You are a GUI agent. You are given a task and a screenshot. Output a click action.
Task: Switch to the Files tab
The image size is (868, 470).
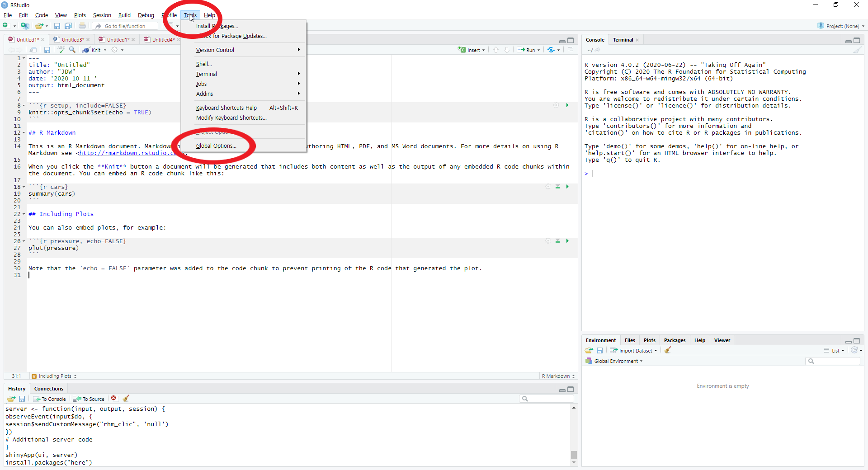(630, 340)
